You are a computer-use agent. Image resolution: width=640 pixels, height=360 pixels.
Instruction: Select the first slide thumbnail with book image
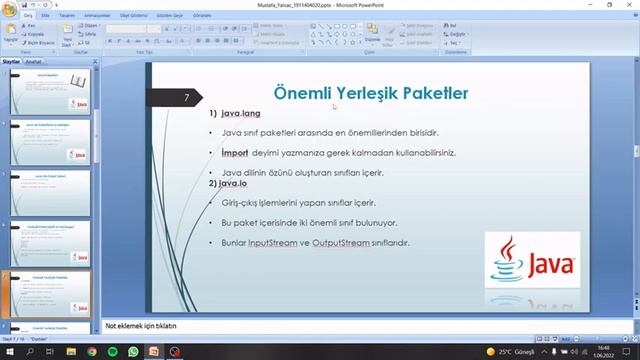click(x=50, y=91)
